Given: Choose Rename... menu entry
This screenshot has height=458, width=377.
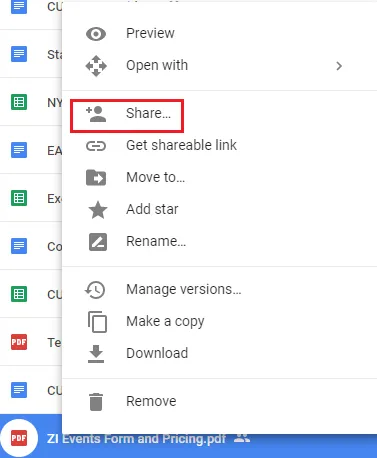Looking at the screenshot, I should tap(220, 241).
